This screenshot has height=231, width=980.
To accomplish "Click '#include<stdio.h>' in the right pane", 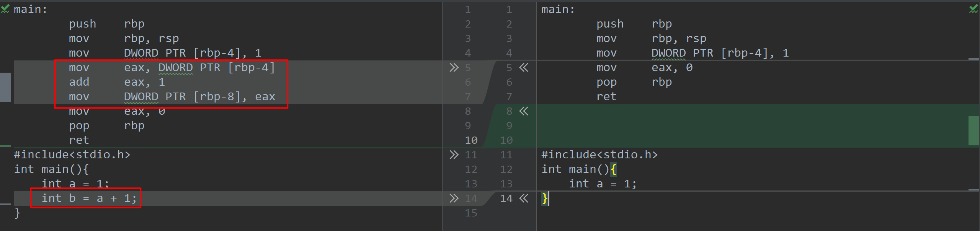I will pos(599,155).
